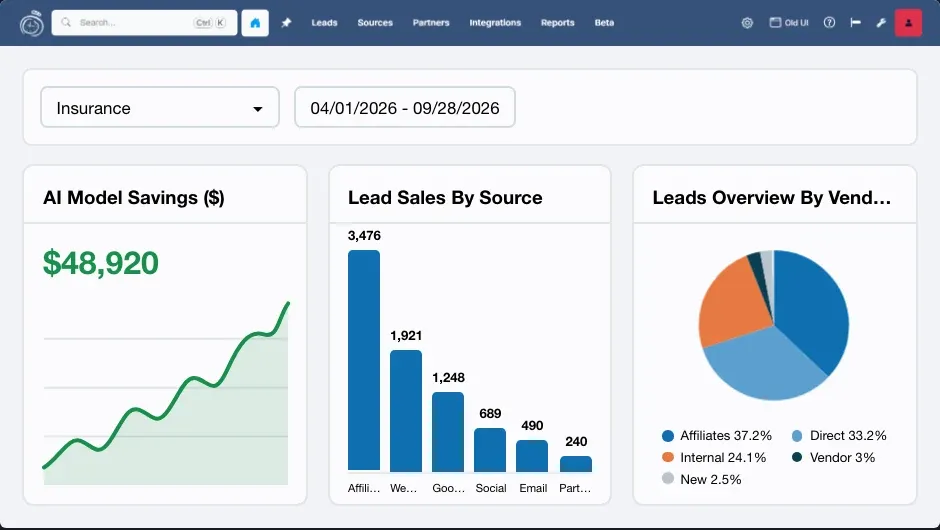Select the Social bar labeled 689
Screen dimensions: 940x530
click(490, 450)
